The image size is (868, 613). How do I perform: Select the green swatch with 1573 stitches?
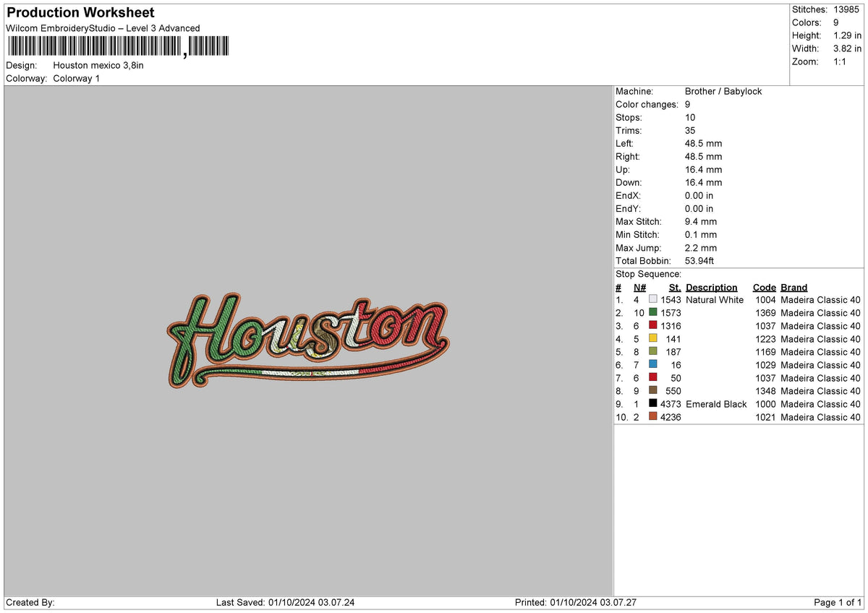(x=653, y=312)
